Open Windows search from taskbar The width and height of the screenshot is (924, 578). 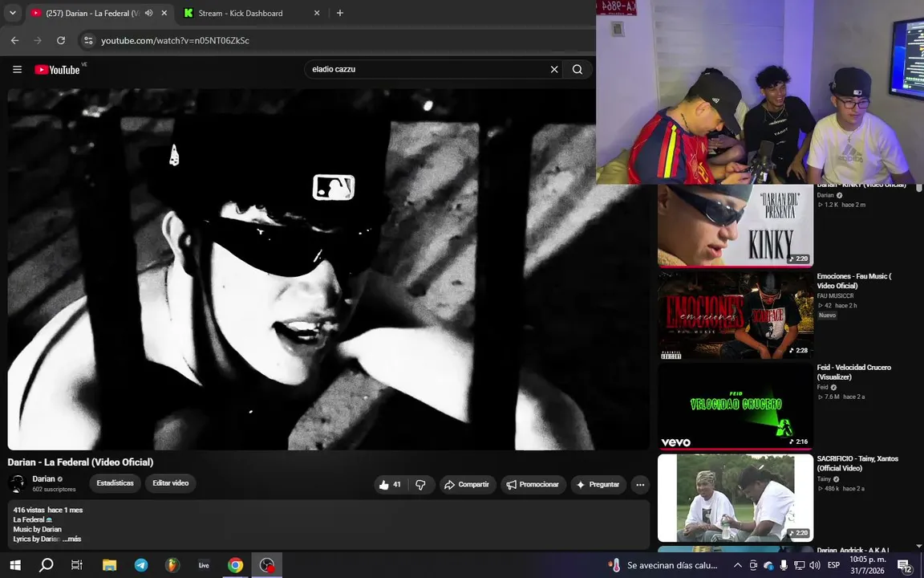point(46,565)
